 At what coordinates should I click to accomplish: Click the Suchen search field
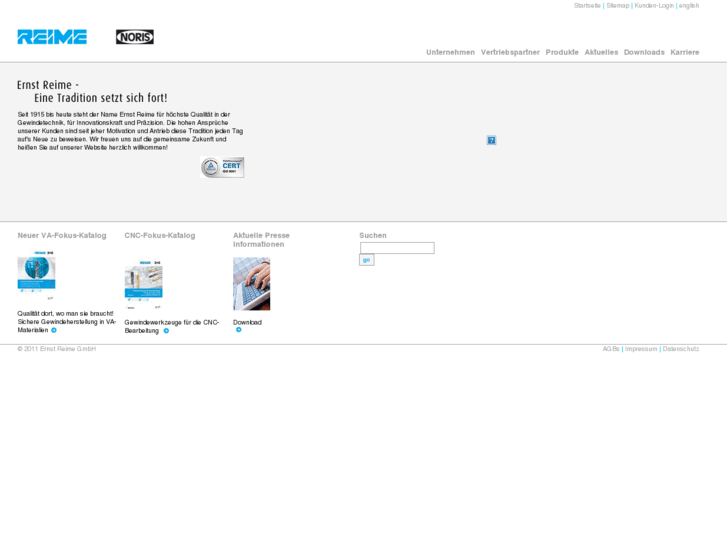[397, 248]
